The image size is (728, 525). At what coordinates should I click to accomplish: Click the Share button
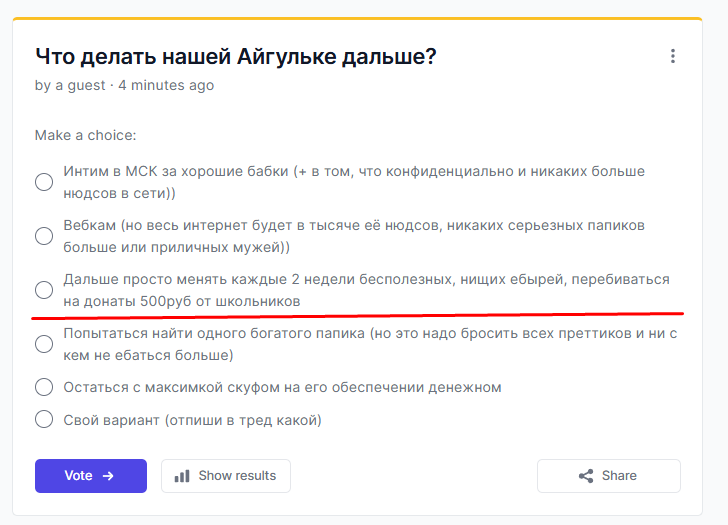[x=609, y=476]
